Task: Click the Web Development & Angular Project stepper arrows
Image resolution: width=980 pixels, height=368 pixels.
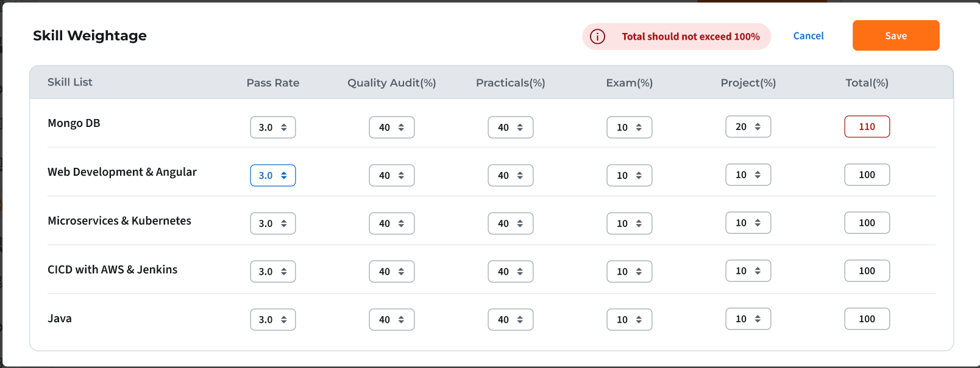Action: click(758, 175)
